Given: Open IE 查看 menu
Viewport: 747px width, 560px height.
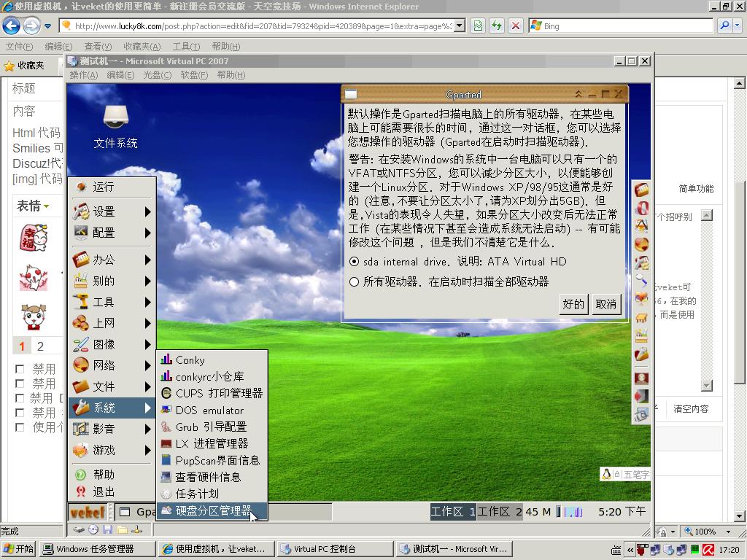Looking at the screenshot, I should (x=98, y=46).
